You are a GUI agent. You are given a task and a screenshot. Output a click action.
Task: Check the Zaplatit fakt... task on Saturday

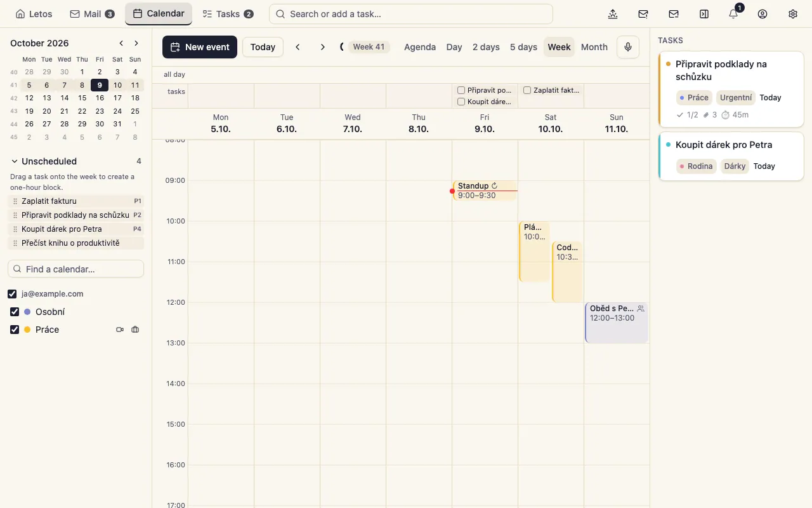pyautogui.click(x=527, y=90)
